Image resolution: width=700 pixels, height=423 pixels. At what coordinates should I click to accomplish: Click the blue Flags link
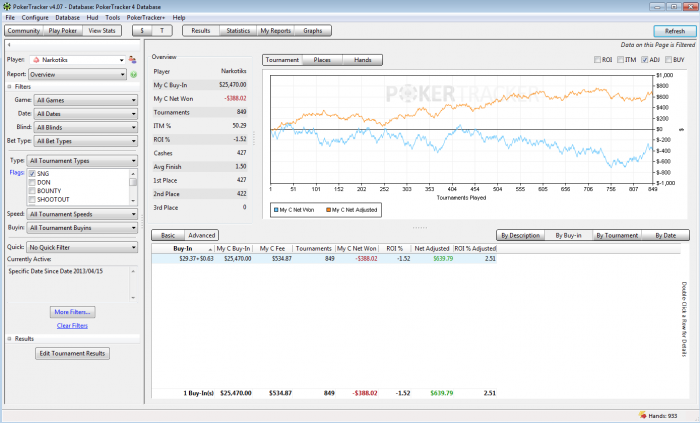click(x=17, y=173)
